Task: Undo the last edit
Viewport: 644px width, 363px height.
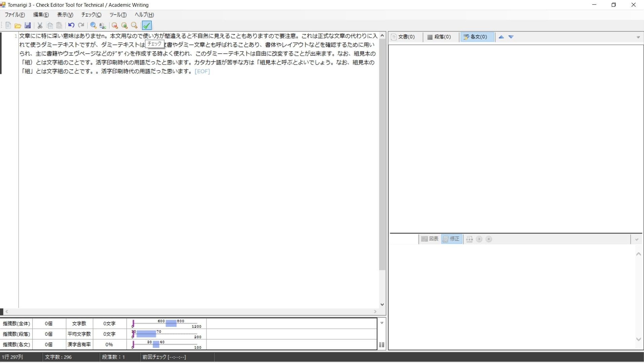Action: pos(71,25)
